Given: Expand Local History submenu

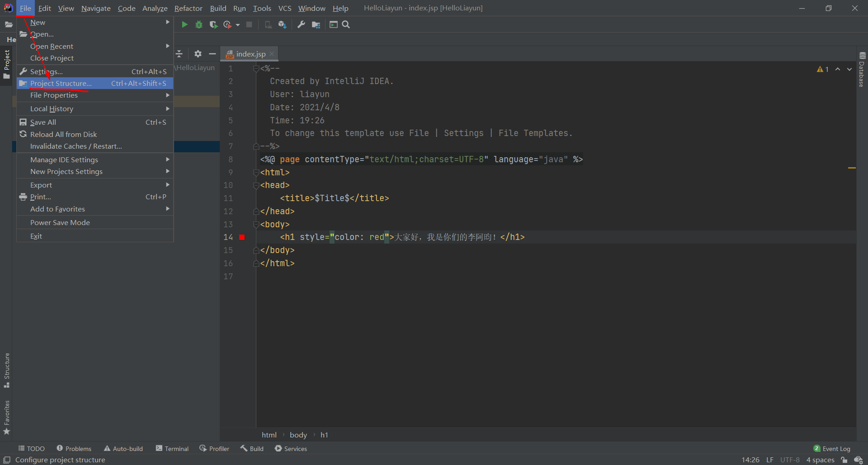Looking at the screenshot, I should [95, 109].
